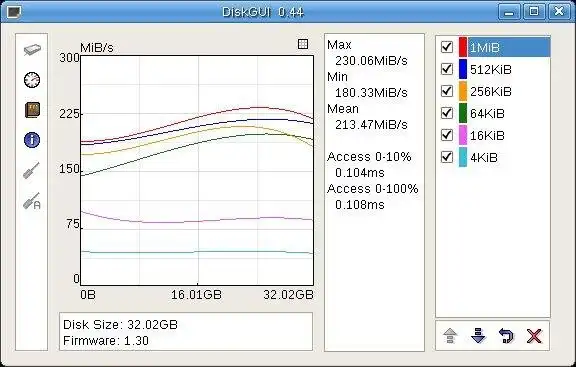Image resolution: width=576 pixels, height=367 pixels.
Task: Delete result with the red X icon
Action: pos(534,336)
